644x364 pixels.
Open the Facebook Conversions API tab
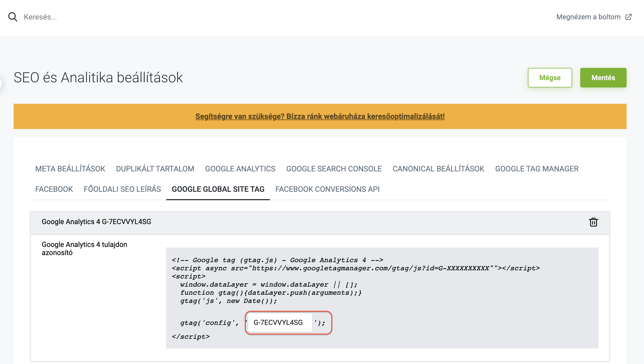(328, 189)
